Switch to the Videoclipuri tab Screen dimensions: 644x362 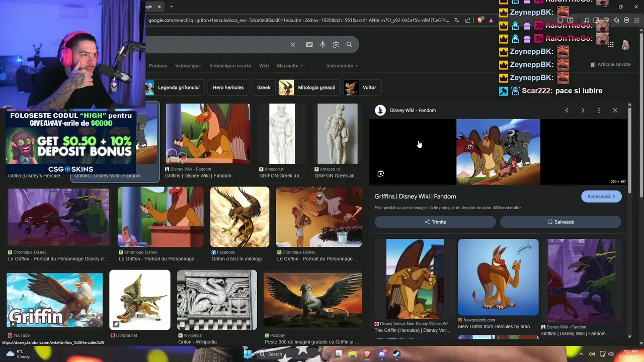[188, 66]
